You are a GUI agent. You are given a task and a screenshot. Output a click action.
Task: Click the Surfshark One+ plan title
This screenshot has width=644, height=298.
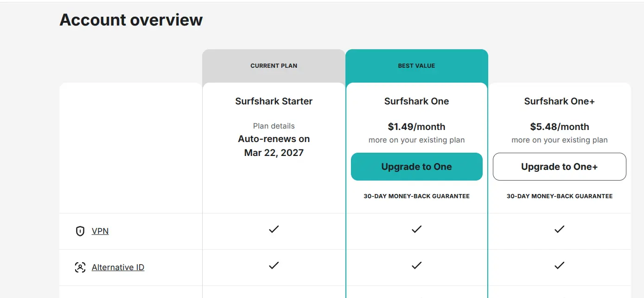point(560,101)
